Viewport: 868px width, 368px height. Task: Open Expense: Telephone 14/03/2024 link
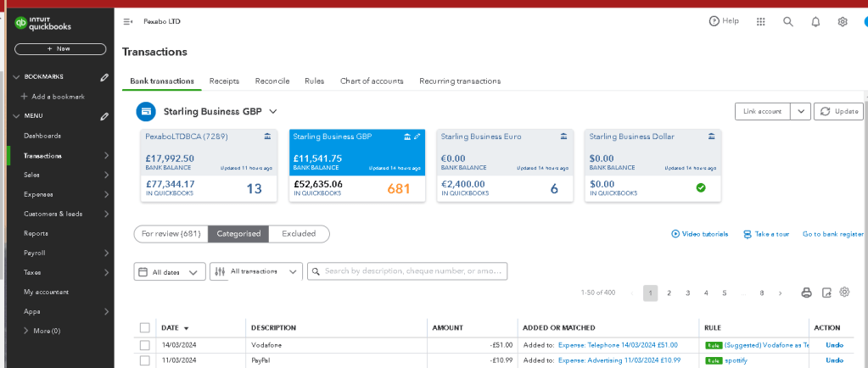pos(618,345)
